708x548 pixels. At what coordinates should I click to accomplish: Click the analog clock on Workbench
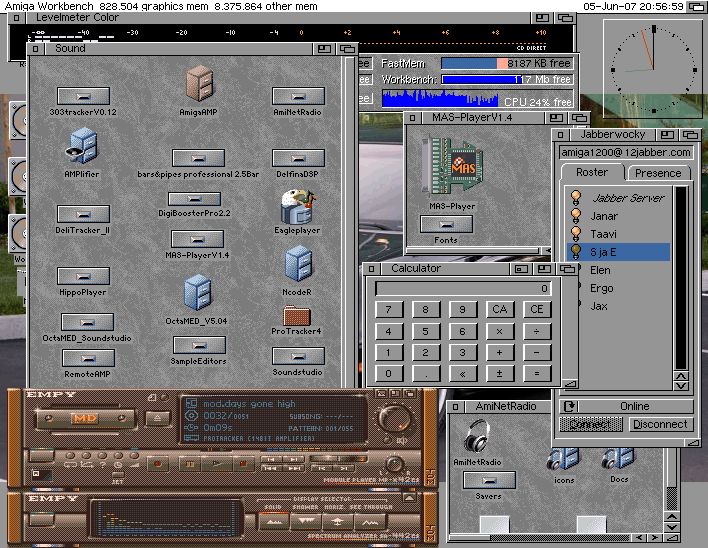[x=653, y=69]
